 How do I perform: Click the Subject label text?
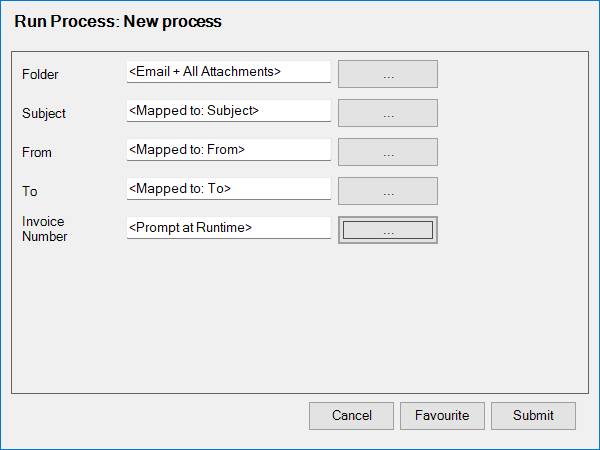point(44,113)
